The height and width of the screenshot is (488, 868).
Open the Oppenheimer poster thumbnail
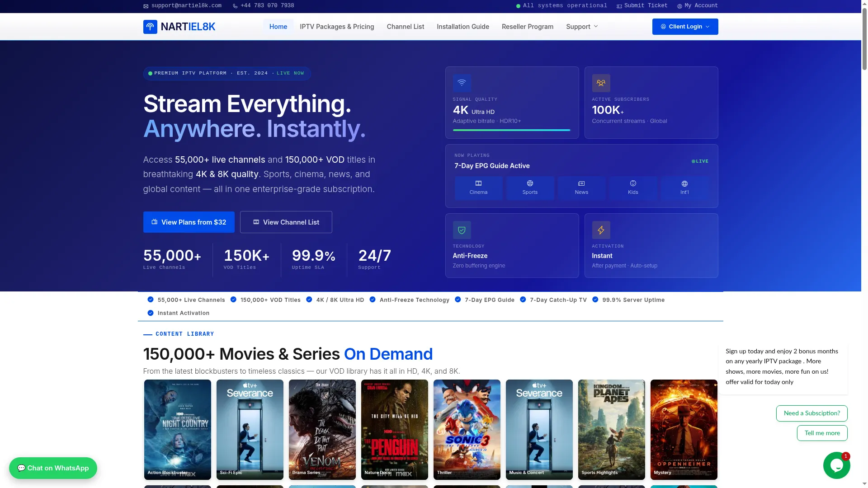[684, 429]
